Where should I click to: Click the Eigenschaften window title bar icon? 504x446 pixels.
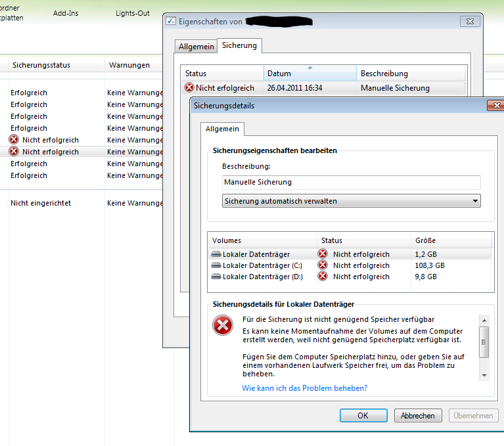(171, 21)
